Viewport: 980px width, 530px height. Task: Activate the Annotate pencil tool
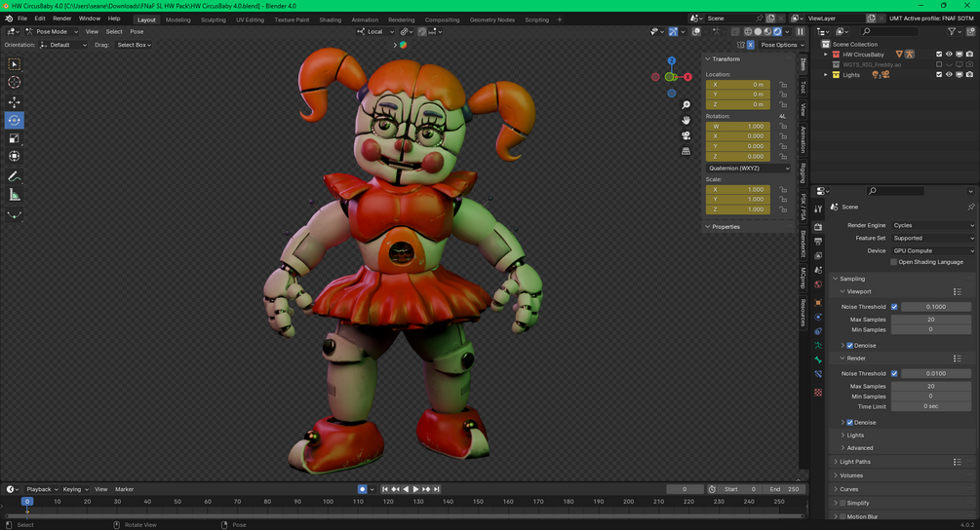click(x=14, y=176)
